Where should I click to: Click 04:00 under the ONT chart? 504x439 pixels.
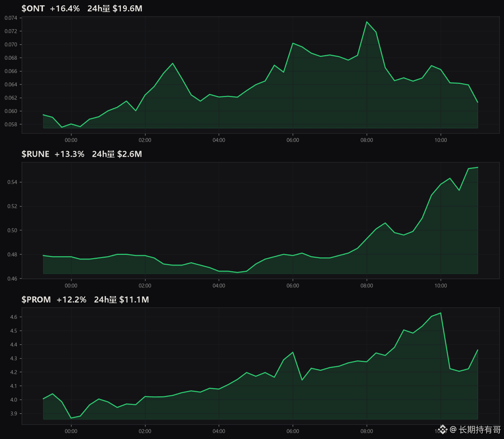point(219,140)
